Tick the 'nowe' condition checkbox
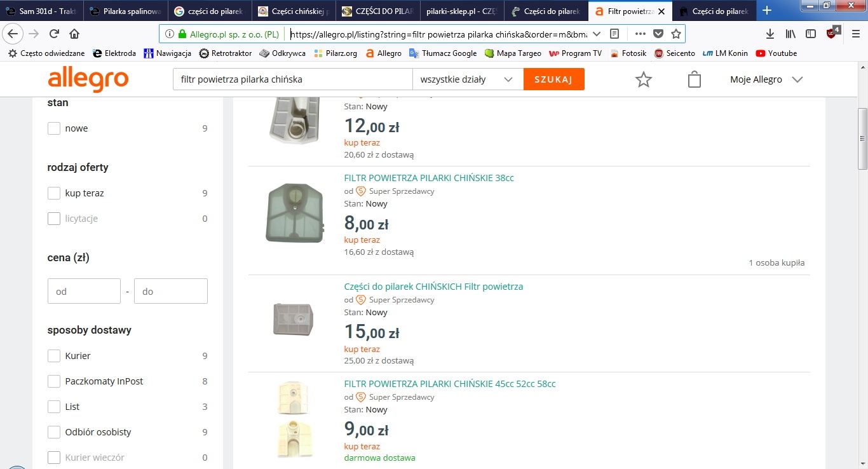868x469 pixels. tap(54, 128)
